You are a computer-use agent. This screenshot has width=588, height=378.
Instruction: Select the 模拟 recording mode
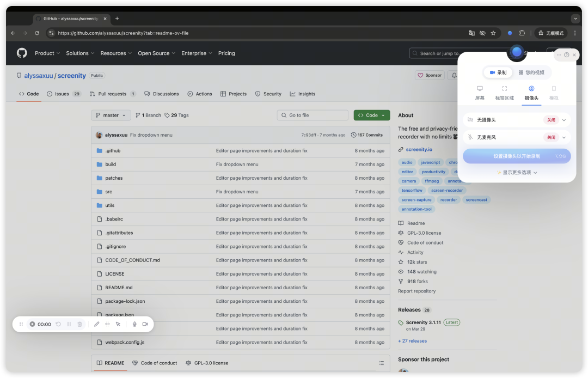pyautogui.click(x=554, y=93)
